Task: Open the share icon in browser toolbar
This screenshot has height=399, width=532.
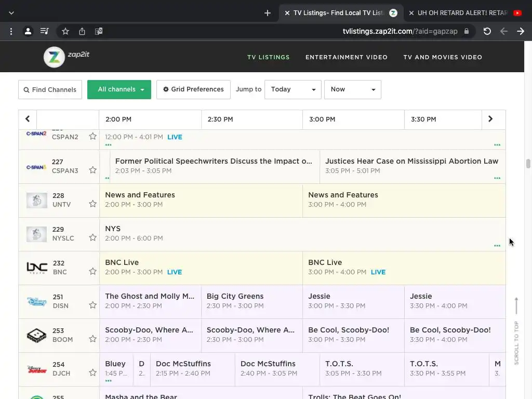Action: coord(82,32)
